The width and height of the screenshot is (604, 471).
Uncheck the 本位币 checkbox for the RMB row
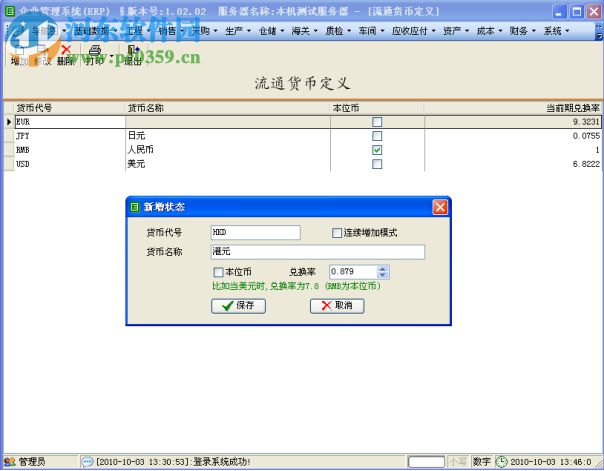pos(377,150)
